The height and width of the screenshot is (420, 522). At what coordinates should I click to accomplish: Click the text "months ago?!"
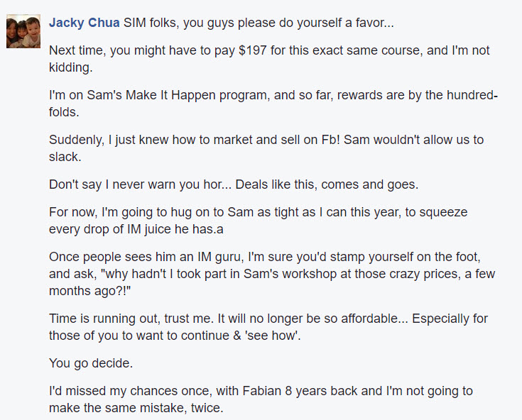click(90, 291)
